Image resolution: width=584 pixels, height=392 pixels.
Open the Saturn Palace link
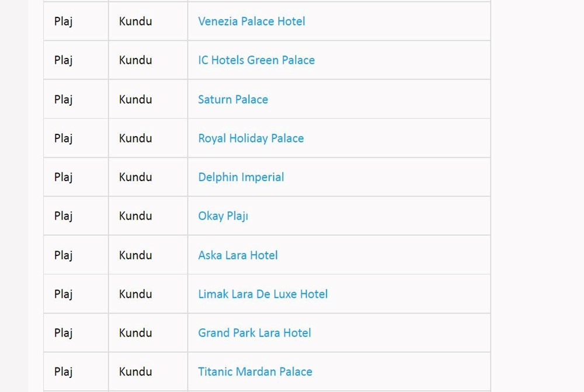[232, 99]
